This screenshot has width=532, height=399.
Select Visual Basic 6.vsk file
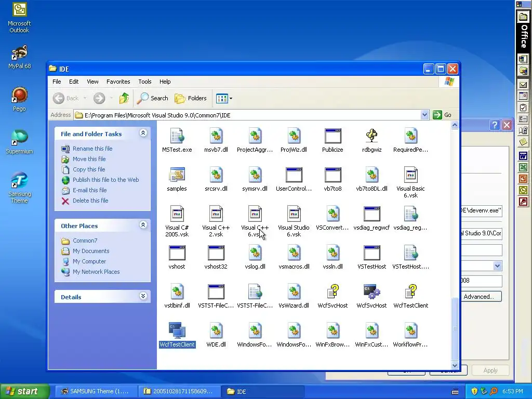point(410,175)
